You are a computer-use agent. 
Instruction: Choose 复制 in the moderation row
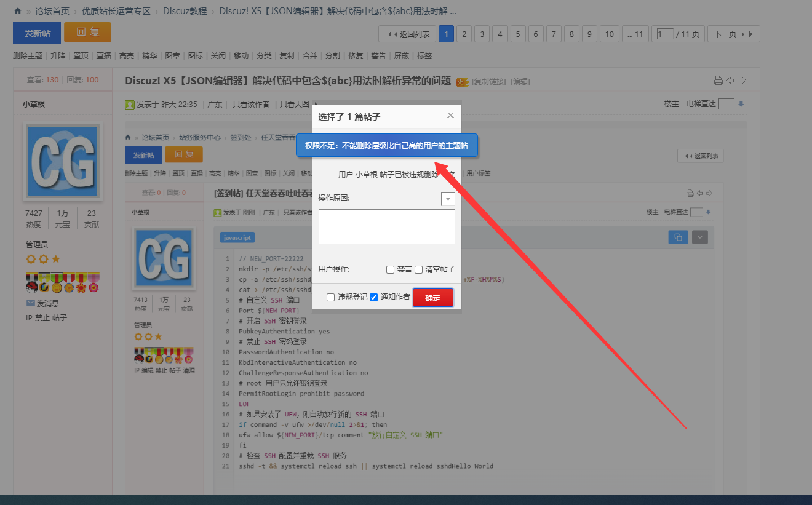click(x=287, y=56)
